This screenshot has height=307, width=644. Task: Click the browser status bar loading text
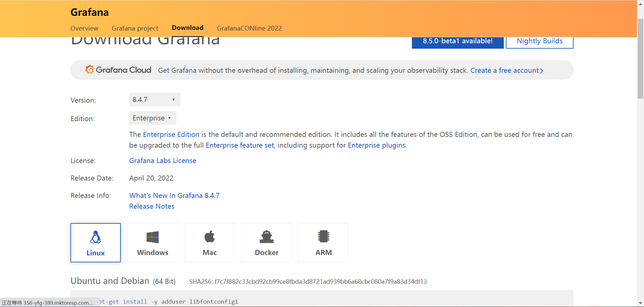47,303
